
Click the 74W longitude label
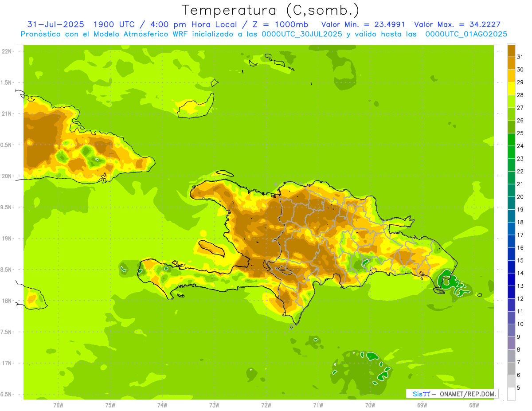(162, 405)
